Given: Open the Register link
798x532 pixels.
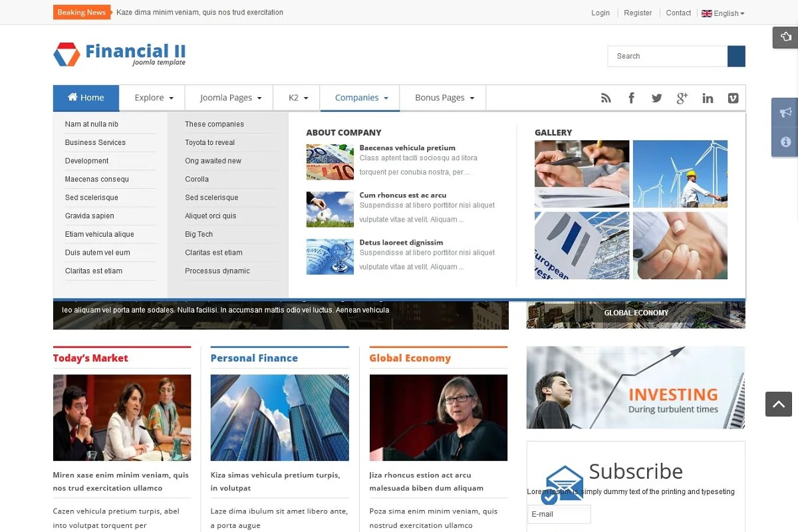Looking at the screenshot, I should [638, 13].
